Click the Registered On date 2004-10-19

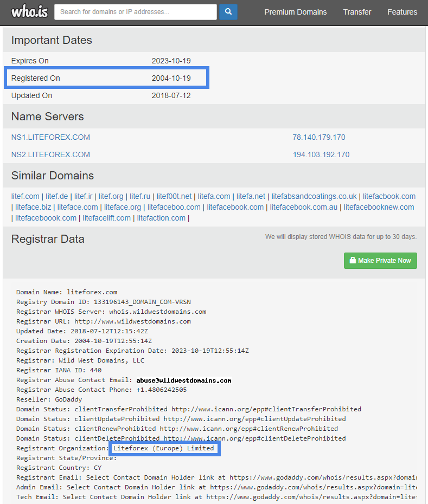171,78
